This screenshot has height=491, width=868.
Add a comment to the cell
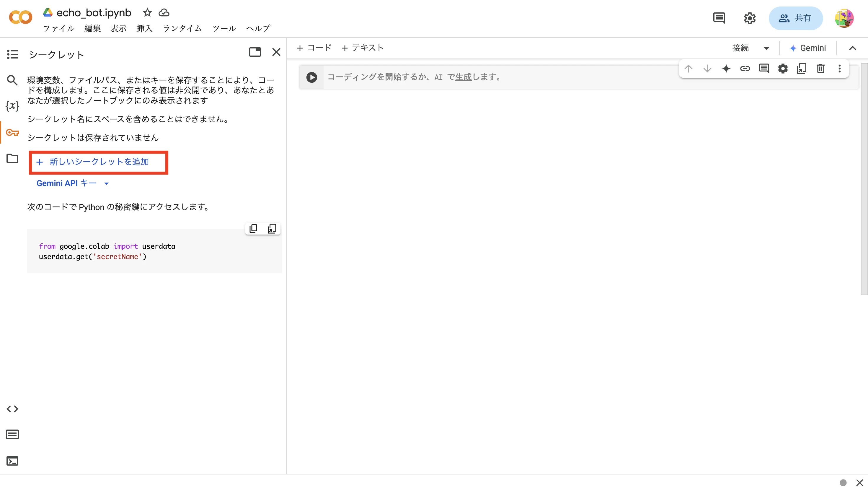764,69
